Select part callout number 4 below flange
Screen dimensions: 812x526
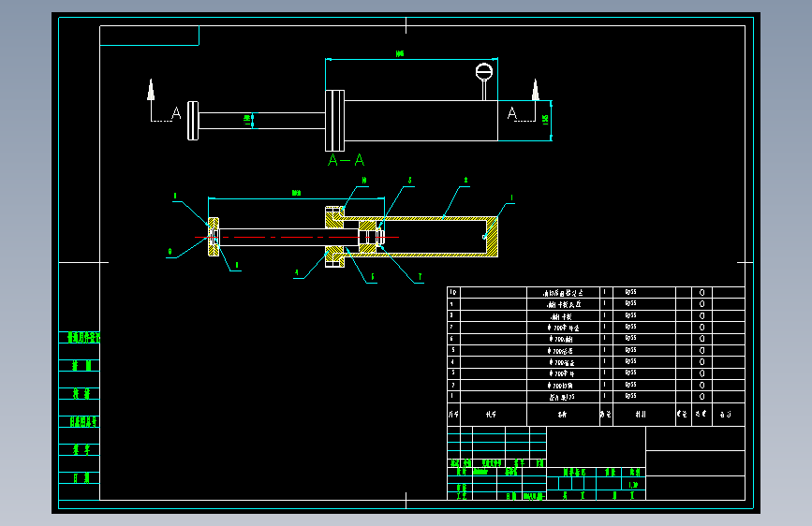pos(296,272)
